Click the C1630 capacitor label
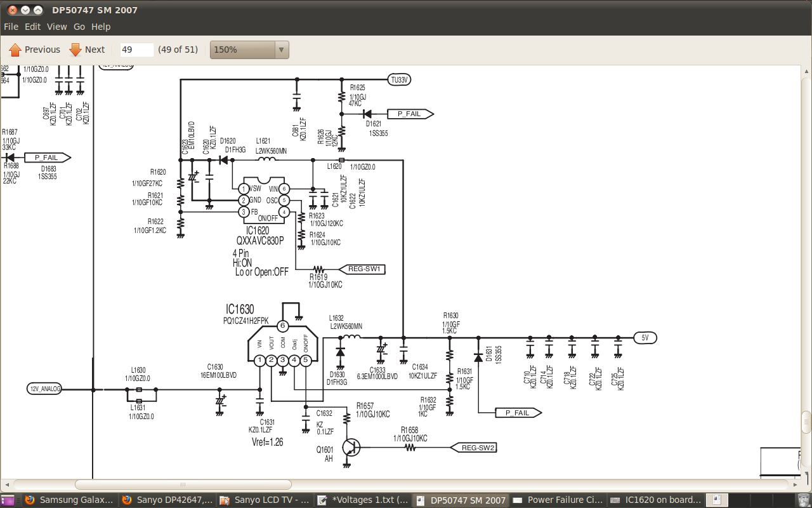812x508 pixels. coord(215,367)
